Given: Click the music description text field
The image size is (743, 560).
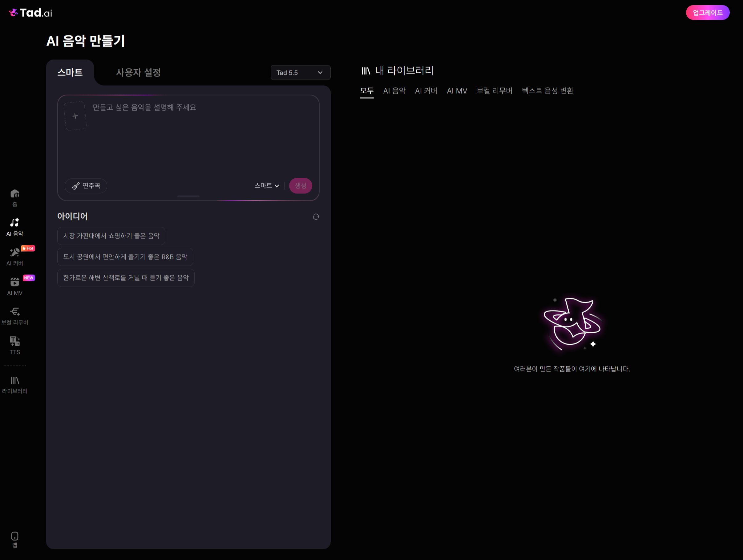Looking at the screenshot, I should coord(202,138).
